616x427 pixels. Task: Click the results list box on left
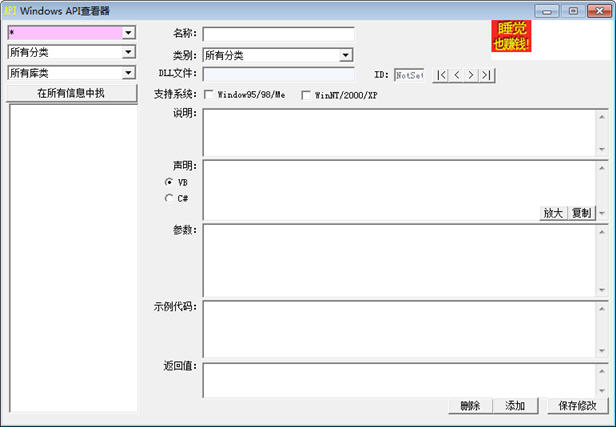(x=73, y=258)
